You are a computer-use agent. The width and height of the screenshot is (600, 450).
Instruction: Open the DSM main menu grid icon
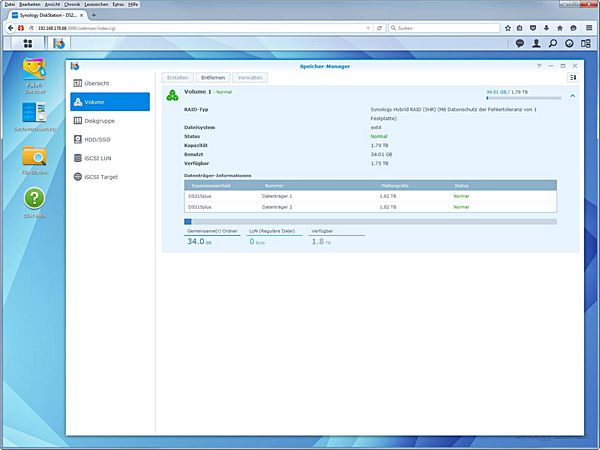coord(28,43)
